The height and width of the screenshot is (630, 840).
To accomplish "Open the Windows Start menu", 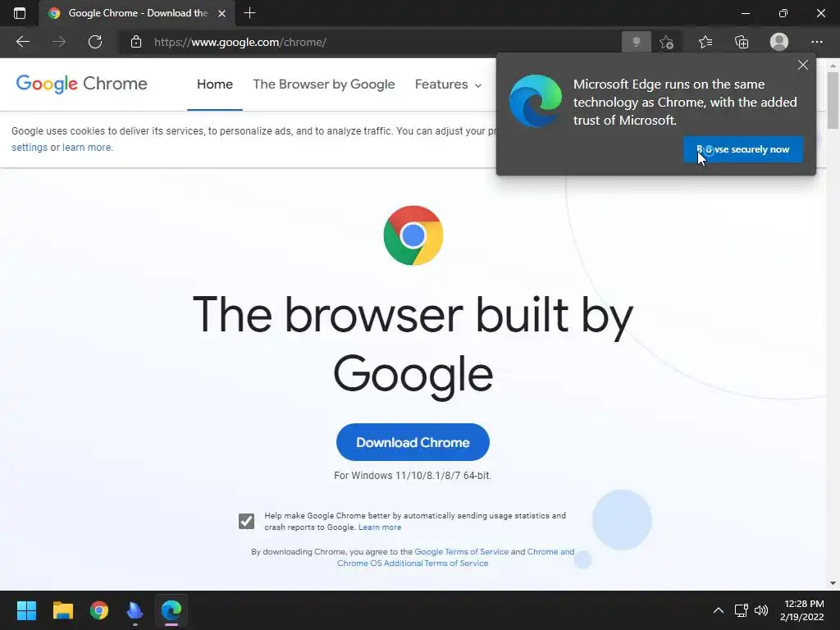I will point(26,610).
